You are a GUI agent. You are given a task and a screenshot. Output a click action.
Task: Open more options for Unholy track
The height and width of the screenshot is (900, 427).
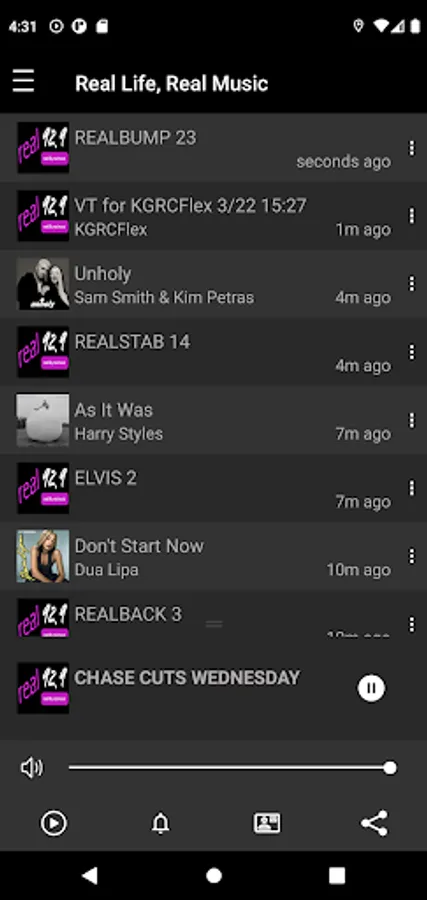[x=411, y=284]
